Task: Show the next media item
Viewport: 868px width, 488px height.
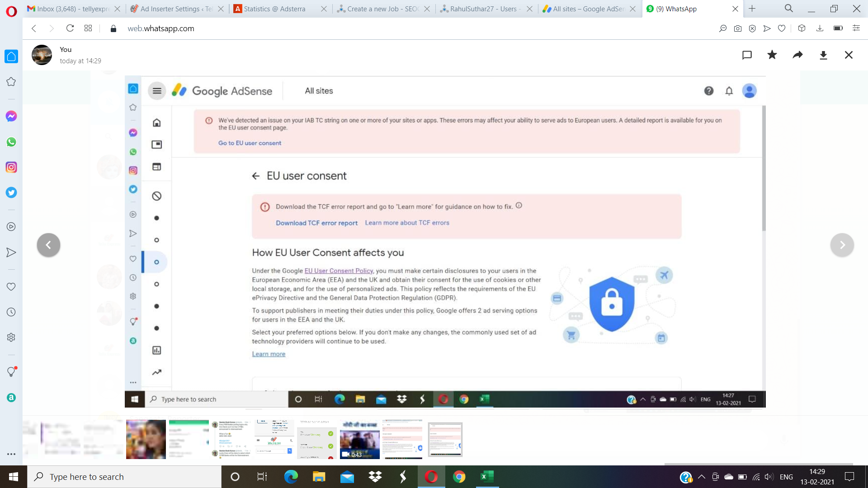Action: [x=842, y=245]
